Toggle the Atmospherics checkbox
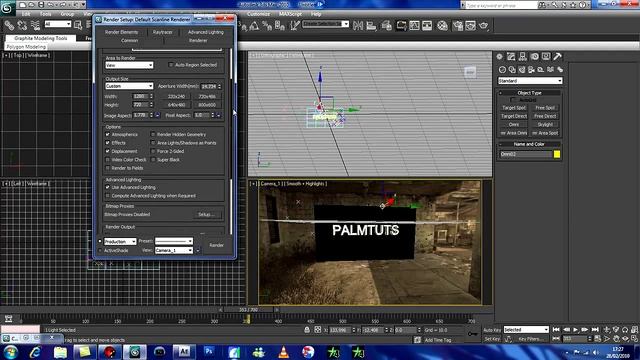The image size is (640, 360). click(x=108, y=134)
